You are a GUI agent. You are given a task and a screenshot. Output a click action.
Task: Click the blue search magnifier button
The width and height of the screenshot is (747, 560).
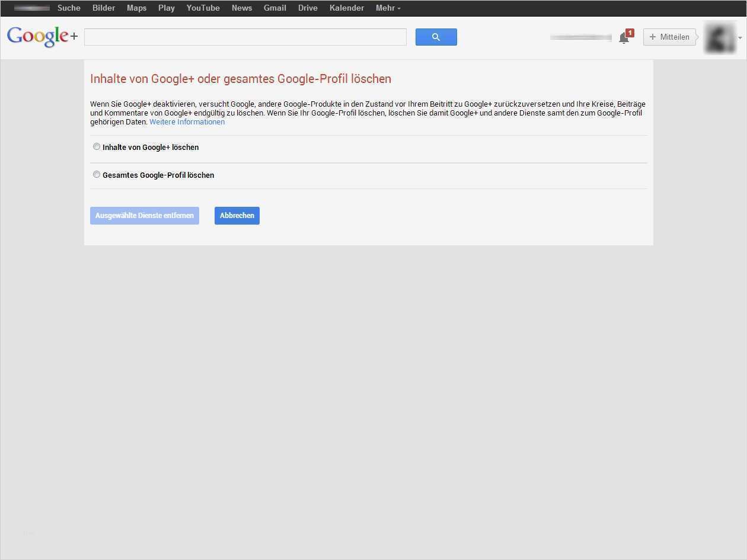pyautogui.click(x=436, y=37)
